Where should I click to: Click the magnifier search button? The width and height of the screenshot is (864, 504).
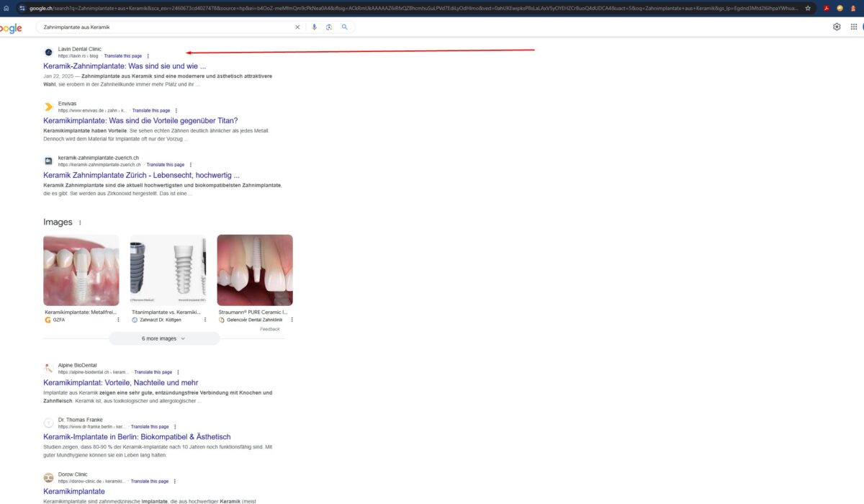[345, 27]
